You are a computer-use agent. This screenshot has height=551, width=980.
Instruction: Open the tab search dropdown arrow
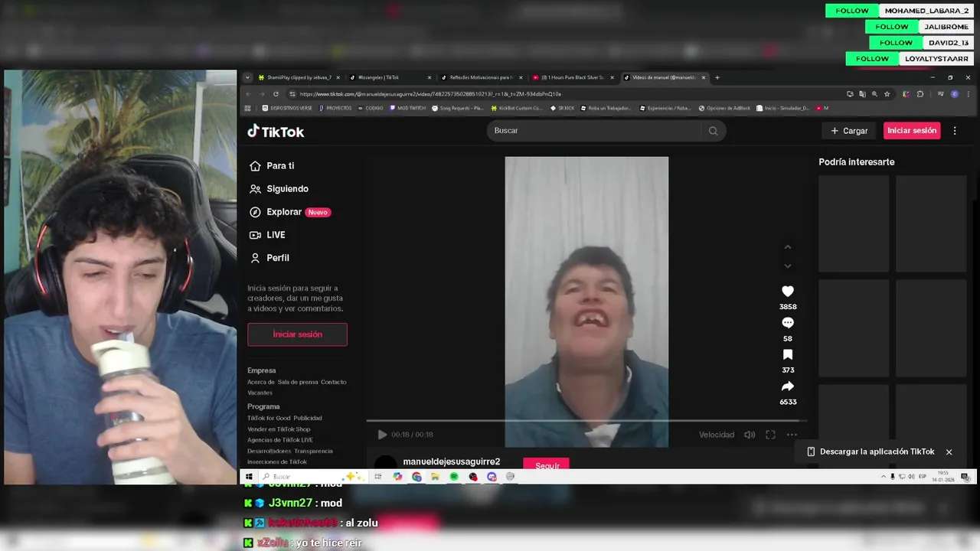247,77
